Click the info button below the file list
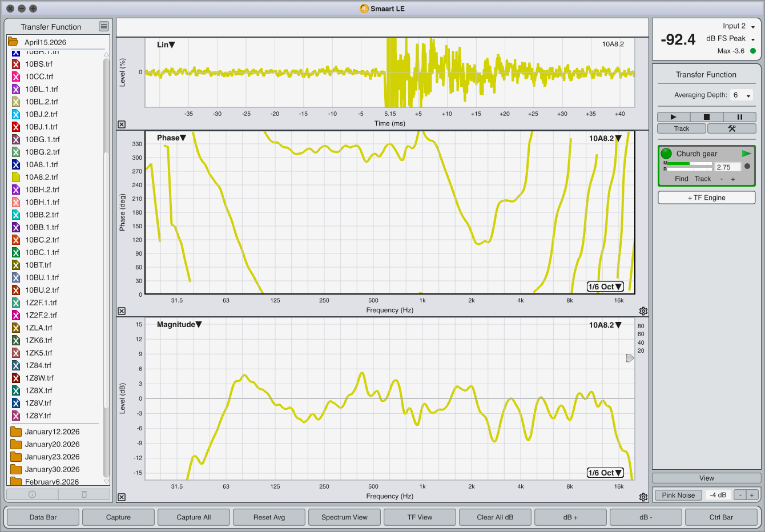This screenshot has width=765, height=532. coord(32,494)
